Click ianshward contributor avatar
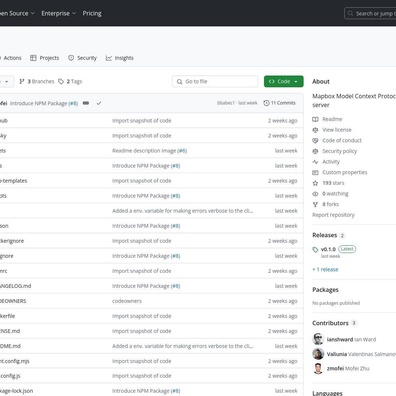The width and height of the screenshot is (396, 396). click(x=318, y=339)
